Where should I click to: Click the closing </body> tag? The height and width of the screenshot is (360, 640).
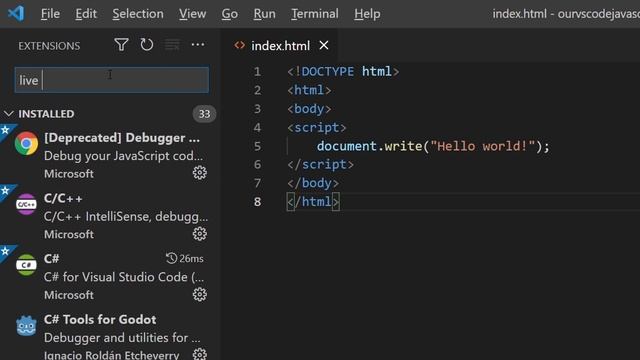point(313,183)
